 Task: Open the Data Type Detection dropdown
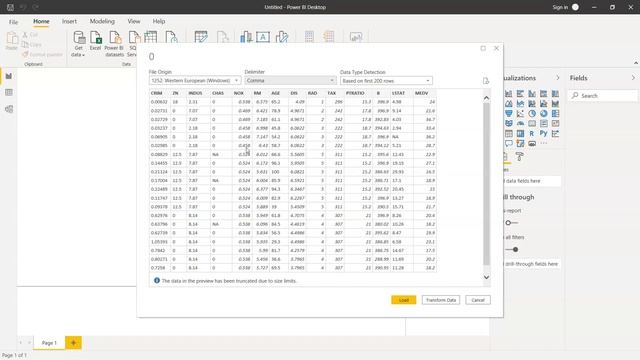386,81
